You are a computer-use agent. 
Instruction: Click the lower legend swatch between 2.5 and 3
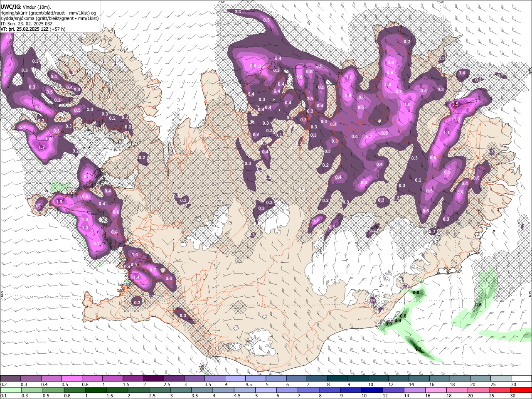click(160, 390)
